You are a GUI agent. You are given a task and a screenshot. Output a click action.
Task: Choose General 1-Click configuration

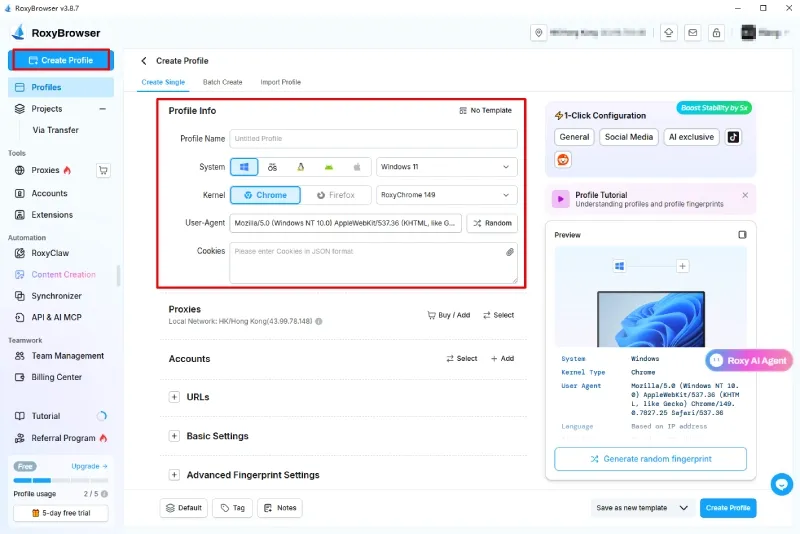(574, 137)
